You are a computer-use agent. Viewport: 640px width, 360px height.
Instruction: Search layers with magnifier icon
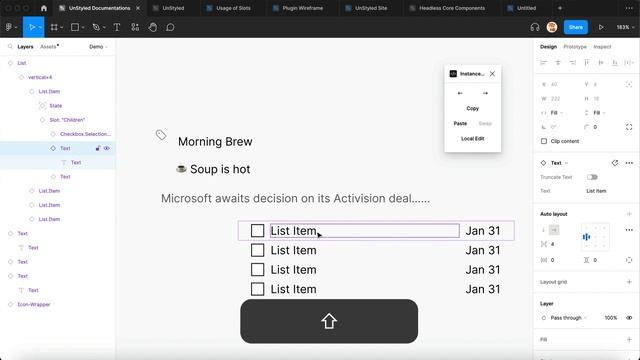(11, 47)
